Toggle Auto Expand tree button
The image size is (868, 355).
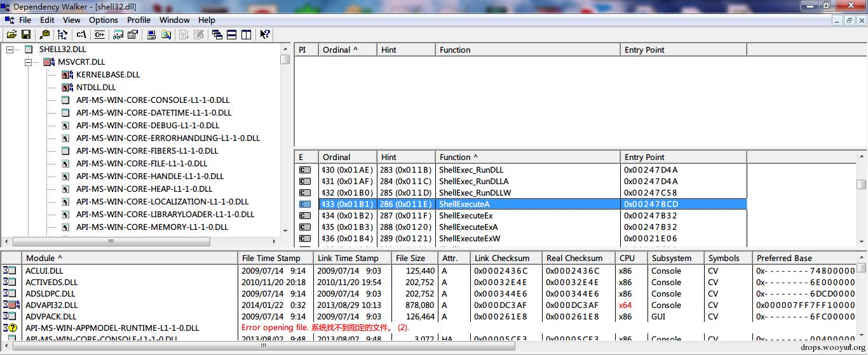coord(62,34)
